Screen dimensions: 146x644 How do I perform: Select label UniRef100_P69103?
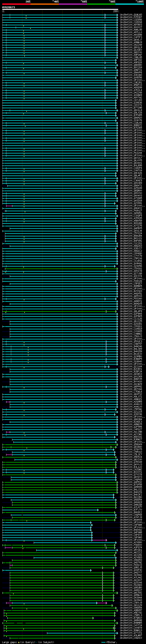pyautogui.click(x=131, y=565)
